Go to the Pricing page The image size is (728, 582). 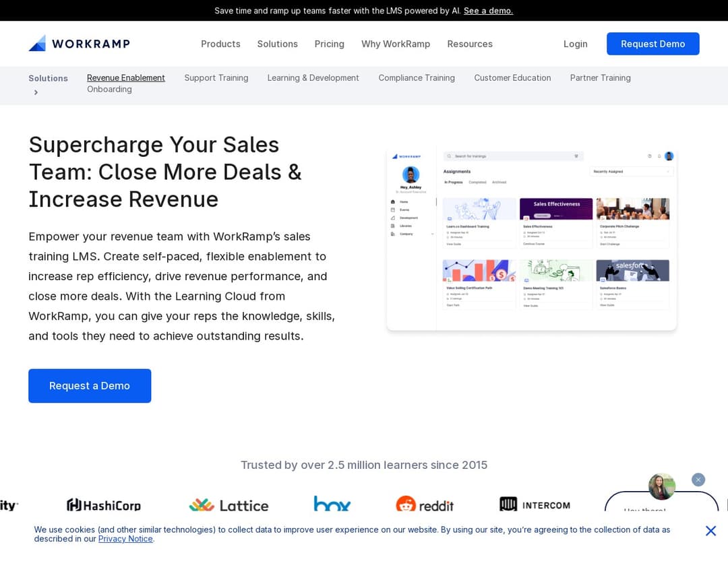329,44
